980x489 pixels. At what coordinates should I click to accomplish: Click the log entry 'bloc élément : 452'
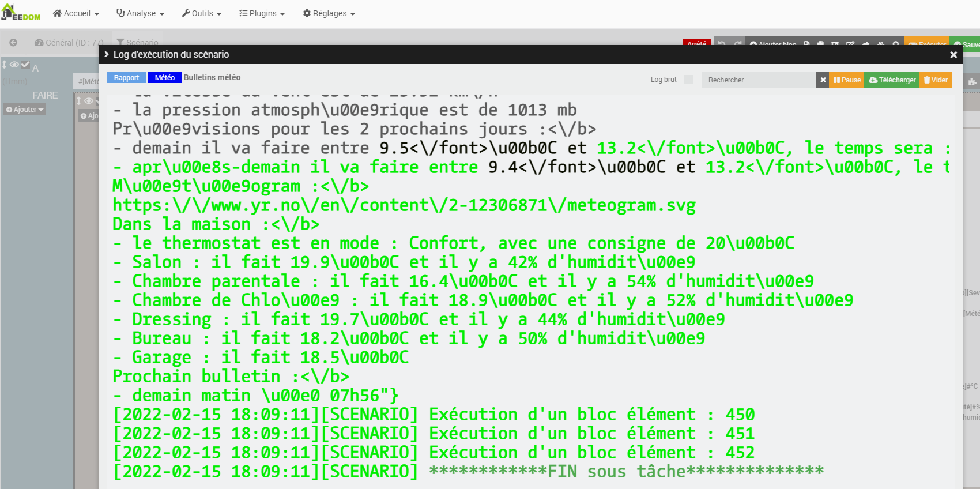tap(434, 453)
